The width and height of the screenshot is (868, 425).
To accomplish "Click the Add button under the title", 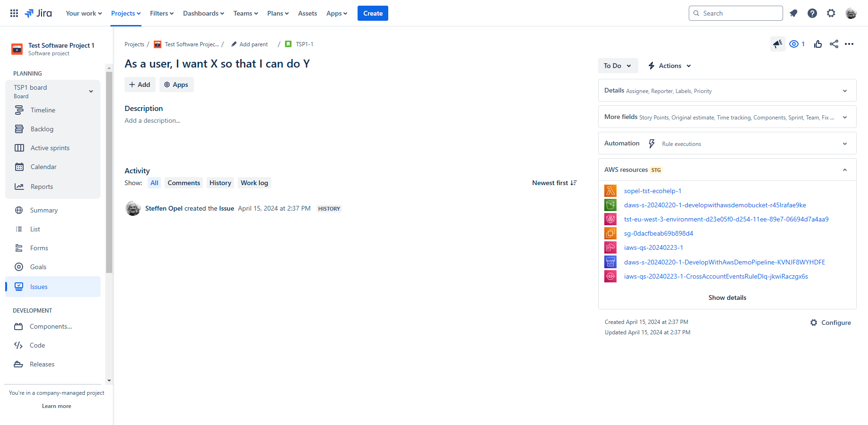I will pyautogui.click(x=140, y=85).
